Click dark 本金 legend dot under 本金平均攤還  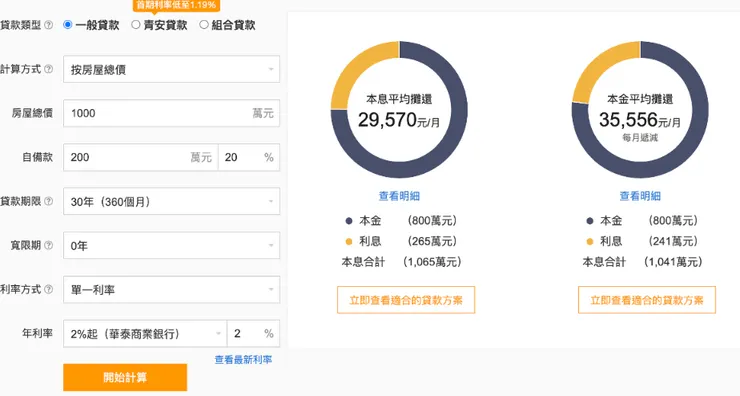[589, 220]
